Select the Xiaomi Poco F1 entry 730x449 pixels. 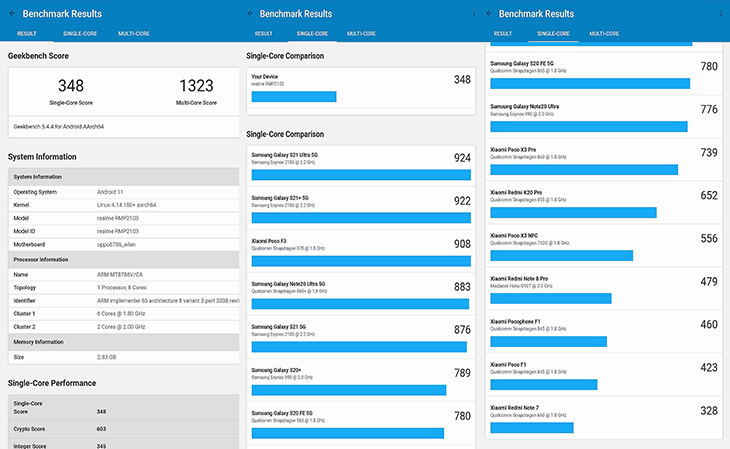[604, 375]
